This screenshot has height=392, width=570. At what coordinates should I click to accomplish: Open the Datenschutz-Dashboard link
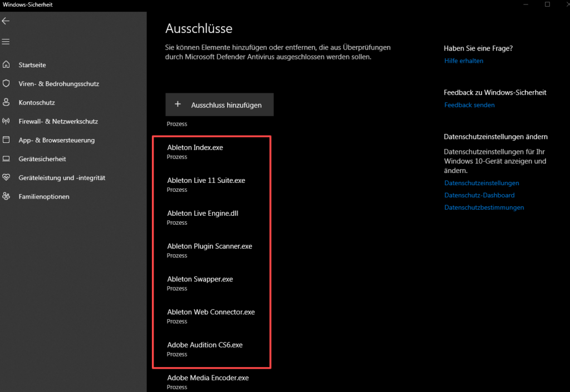point(479,195)
